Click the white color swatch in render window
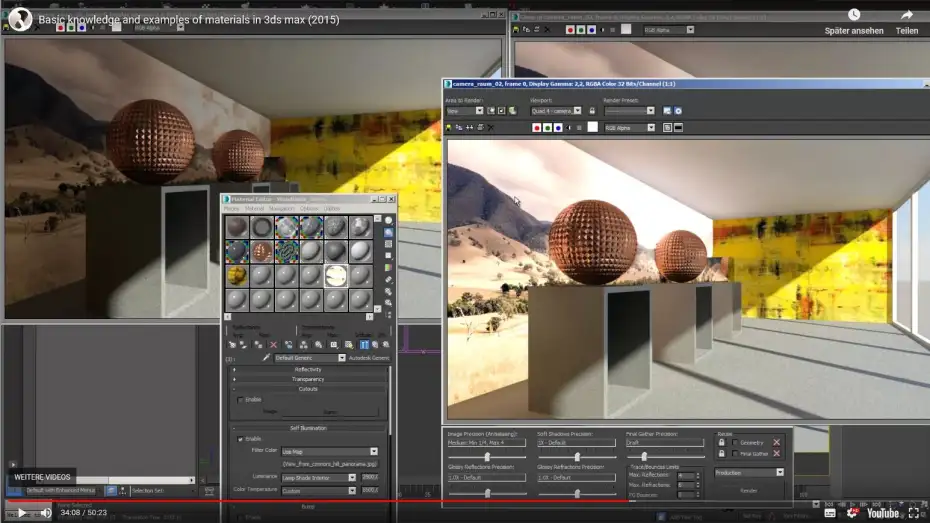 (592, 127)
